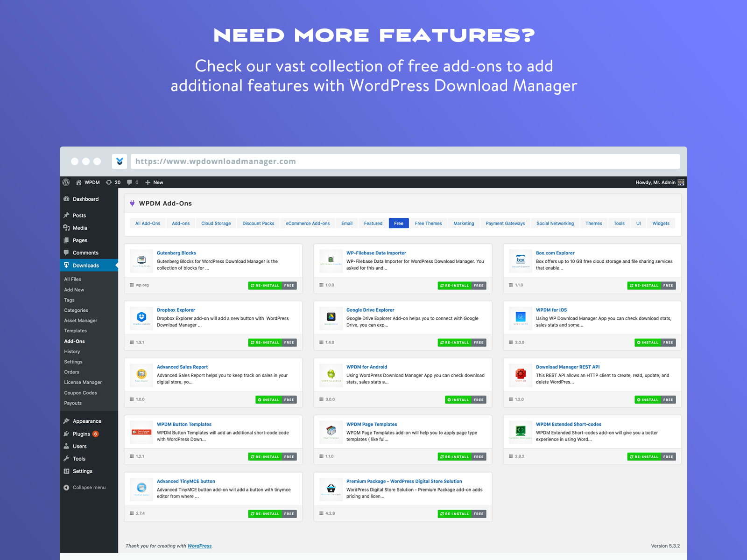This screenshot has width=747, height=560.
Task: Open the WPDM site home icon
Action: [x=79, y=182]
